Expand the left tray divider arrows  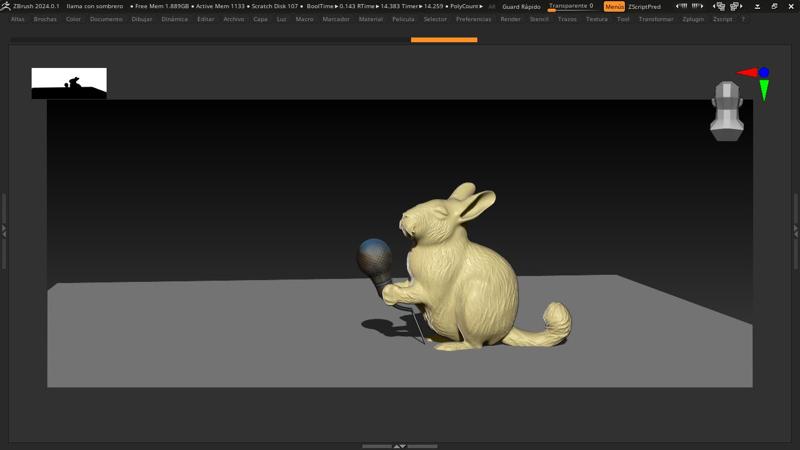point(4,231)
